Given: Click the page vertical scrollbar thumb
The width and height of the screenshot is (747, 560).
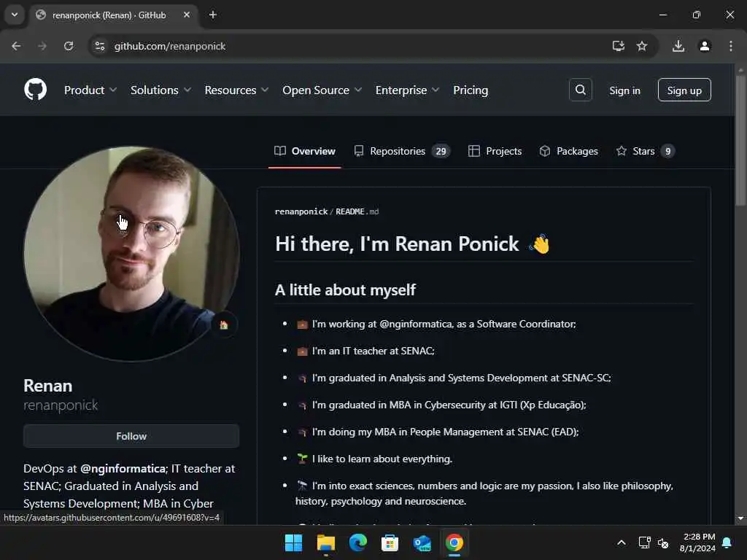Looking at the screenshot, I should click(740, 141).
